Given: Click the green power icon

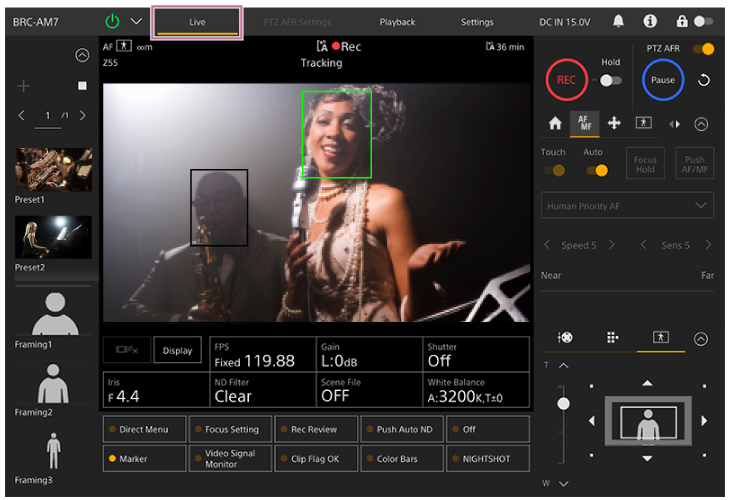Looking at the screenshot, I should tap(111, 21).
